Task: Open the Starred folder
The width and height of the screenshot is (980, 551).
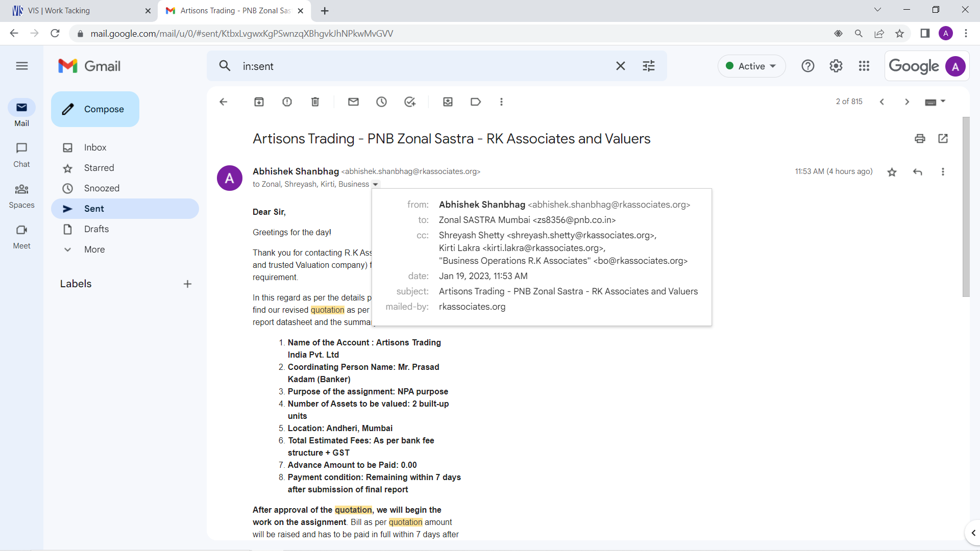Action: pyautogui.click(x=125, y=168)
